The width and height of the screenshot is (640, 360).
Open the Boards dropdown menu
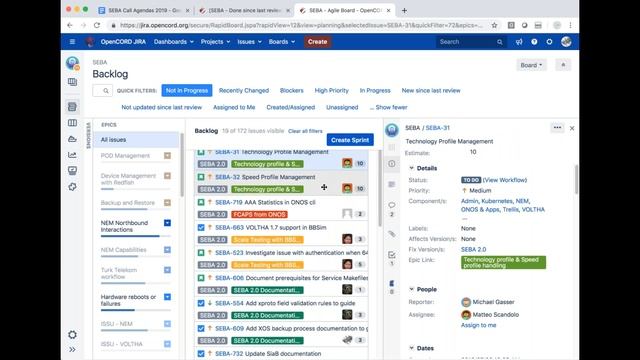pos(282,42)
